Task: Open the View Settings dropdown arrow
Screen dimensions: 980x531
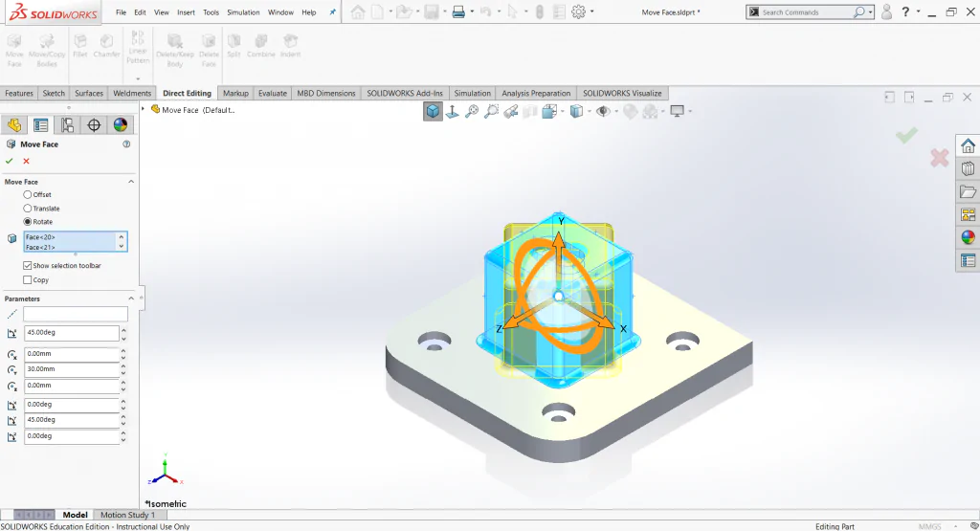Action: (x=690, y=111)
